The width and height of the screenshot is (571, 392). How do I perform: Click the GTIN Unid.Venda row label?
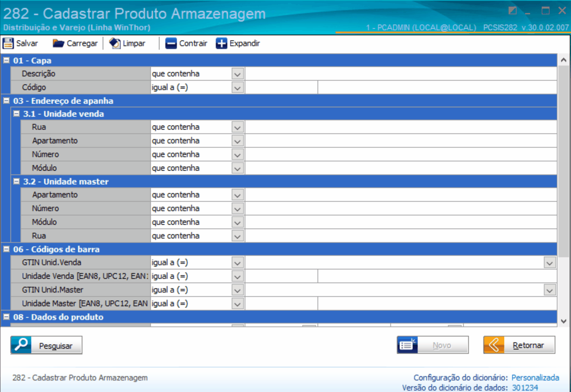click(x=51, y=262)
